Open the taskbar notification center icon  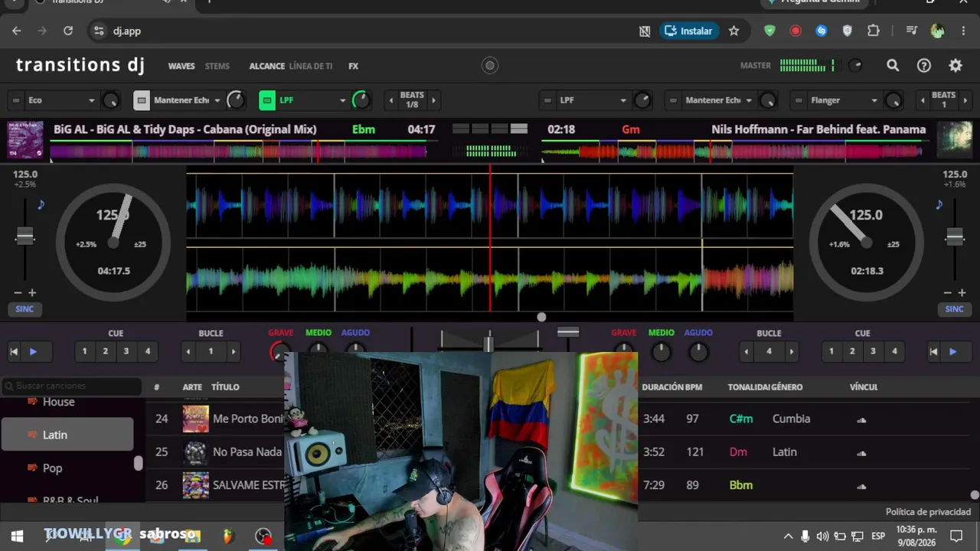click(956, 536)
